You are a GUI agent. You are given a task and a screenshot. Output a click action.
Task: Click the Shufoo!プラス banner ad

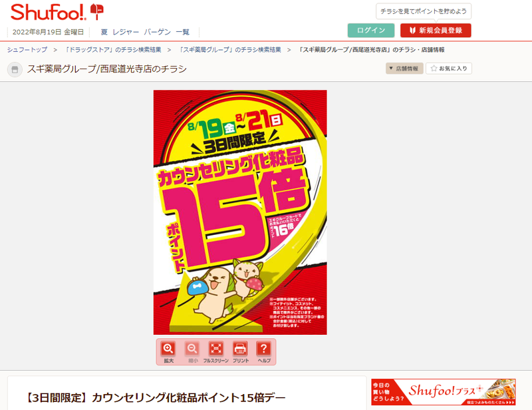tap(443, 391)
